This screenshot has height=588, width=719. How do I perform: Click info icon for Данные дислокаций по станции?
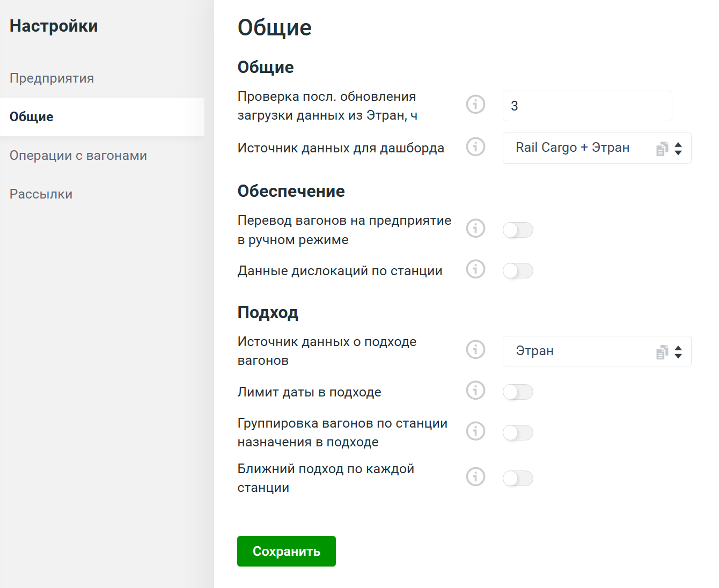(x=475, y=269)
